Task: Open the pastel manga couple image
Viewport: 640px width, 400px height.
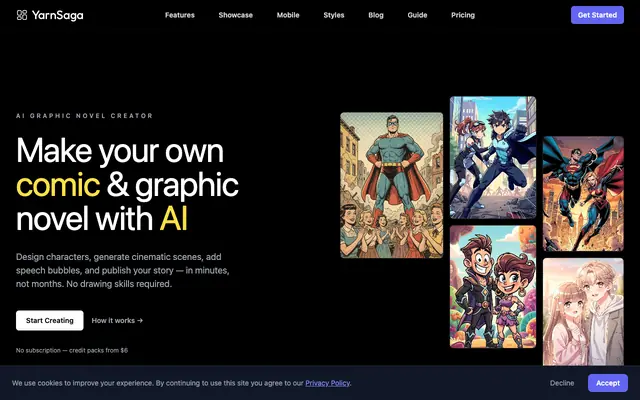Action: pyautogui.click(x=583, y=312)
